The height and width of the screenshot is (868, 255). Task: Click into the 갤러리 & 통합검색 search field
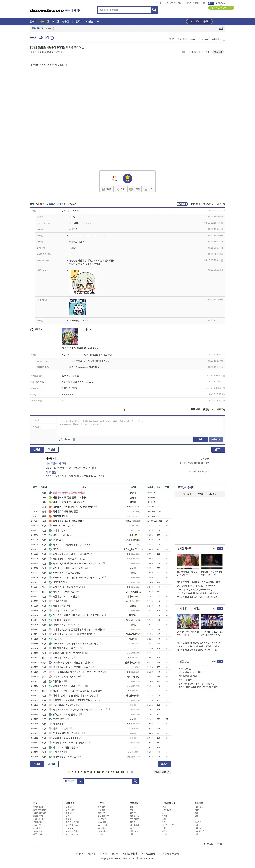pos(124,10)
